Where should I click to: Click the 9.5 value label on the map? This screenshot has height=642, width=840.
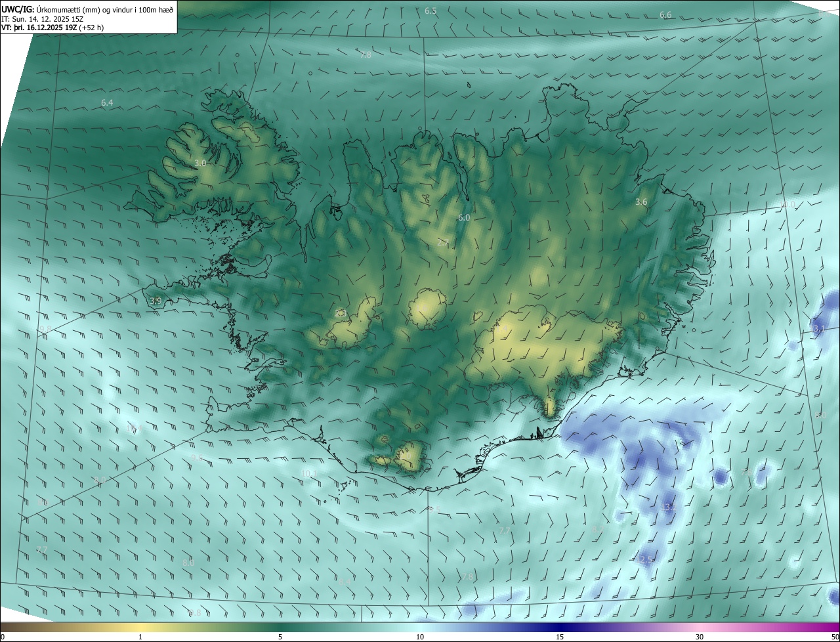435,510
